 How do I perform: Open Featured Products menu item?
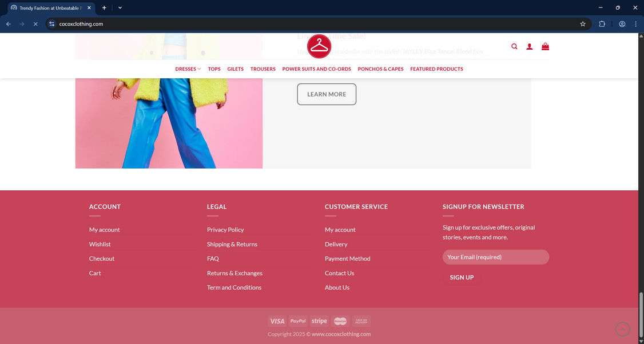point(436,69)
